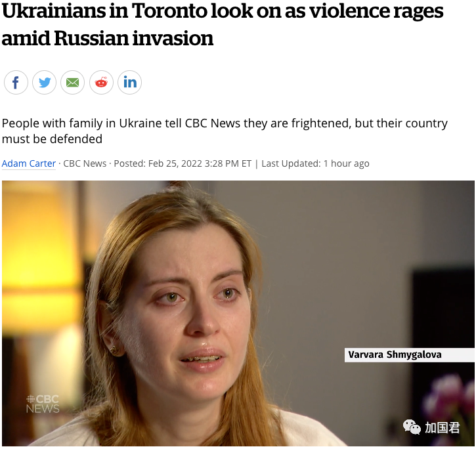Click the CBC News byline text
This screenshot has height=449, width=476.
pos(85,163)
